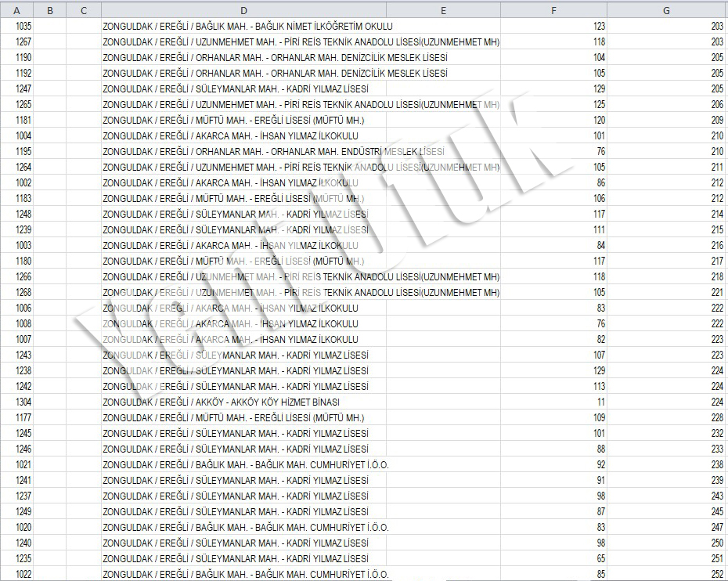Select the column F header
This screenshot has height=581, width=728.
(553, 10)
